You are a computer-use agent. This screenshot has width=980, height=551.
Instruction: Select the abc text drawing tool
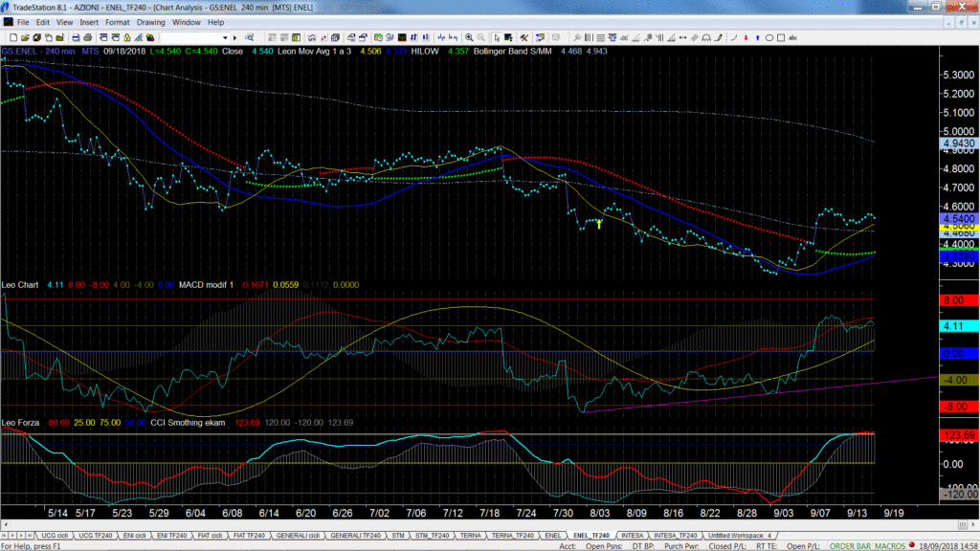pos(792,37)
